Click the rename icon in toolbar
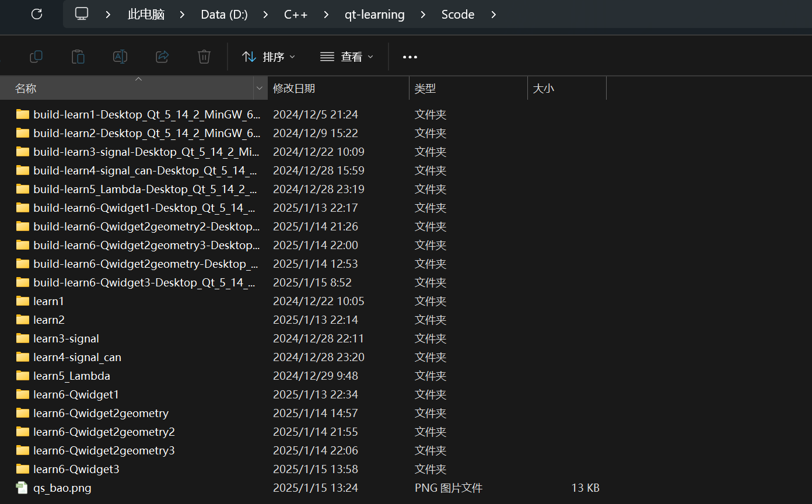Image resolution: width=812 pixels, height=504 pixels. (120, 57)
